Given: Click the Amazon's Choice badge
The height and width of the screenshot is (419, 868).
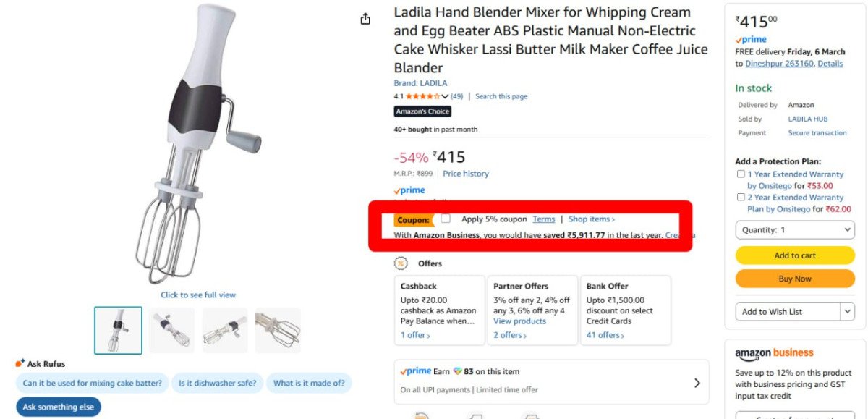Looking at the screenshot, I should [x=422, y=111].
